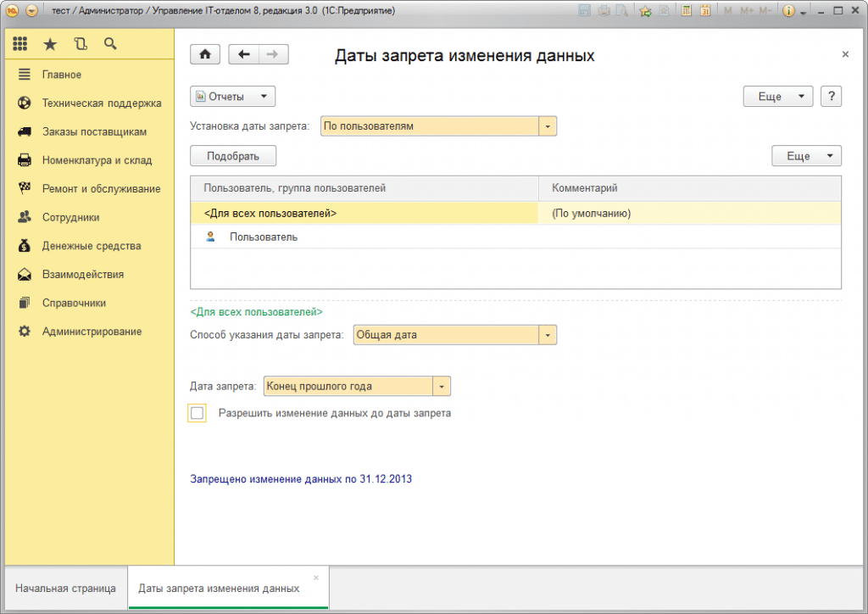Navigate back with the left arrow
Viewport: 868px width, 614px height.
coord(243,54)
